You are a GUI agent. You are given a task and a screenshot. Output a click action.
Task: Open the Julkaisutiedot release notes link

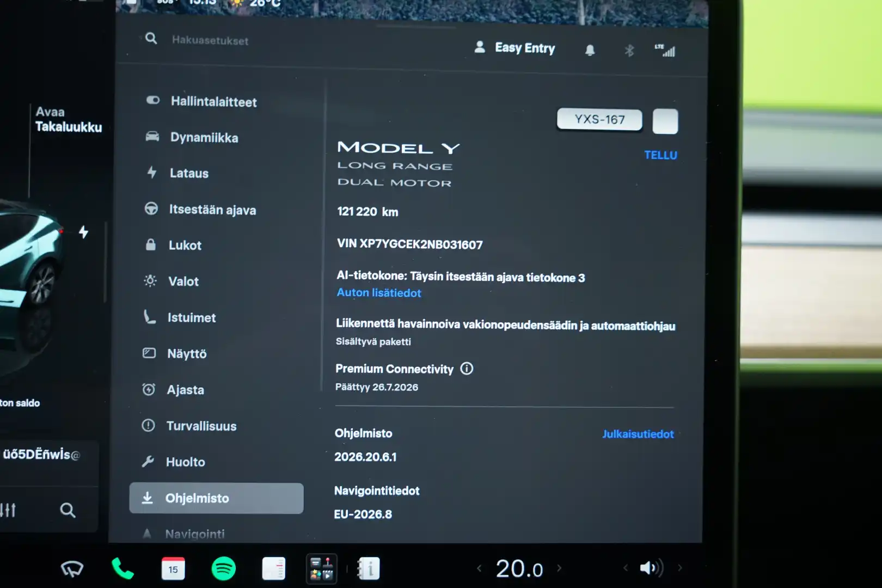638,434
